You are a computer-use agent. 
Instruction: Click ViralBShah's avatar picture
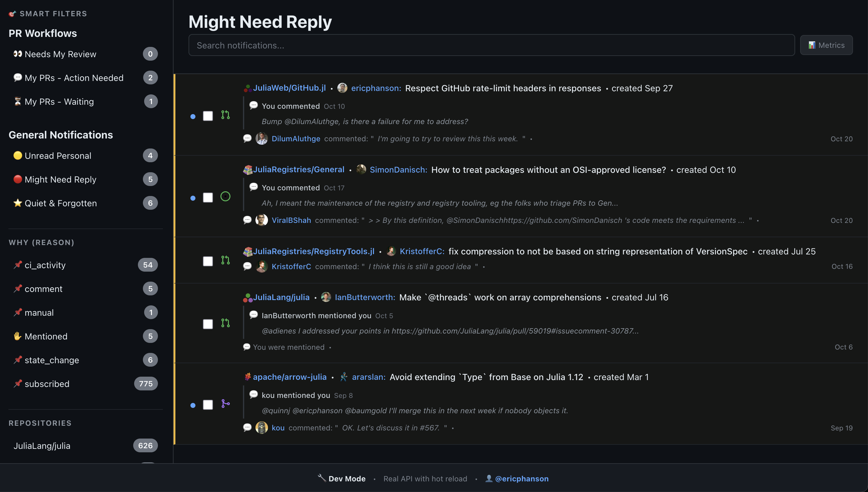262,220
